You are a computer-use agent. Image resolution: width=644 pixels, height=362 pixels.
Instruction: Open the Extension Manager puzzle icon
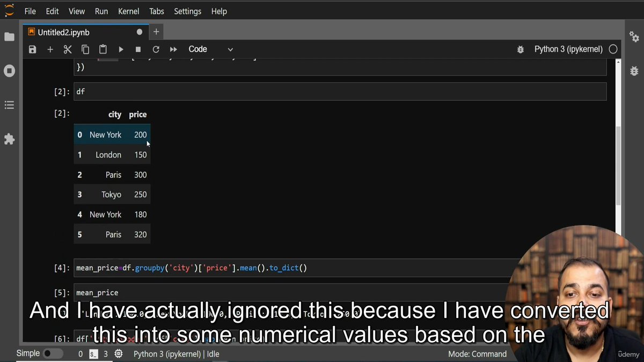pyautogui.click(x=9, y=139)
